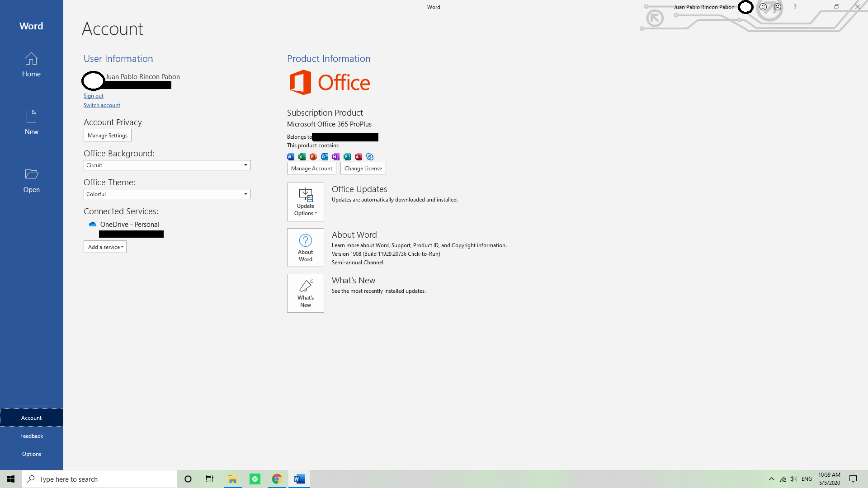Click the help question mark icon
The image size is (868, 488).
coord(795,7)
